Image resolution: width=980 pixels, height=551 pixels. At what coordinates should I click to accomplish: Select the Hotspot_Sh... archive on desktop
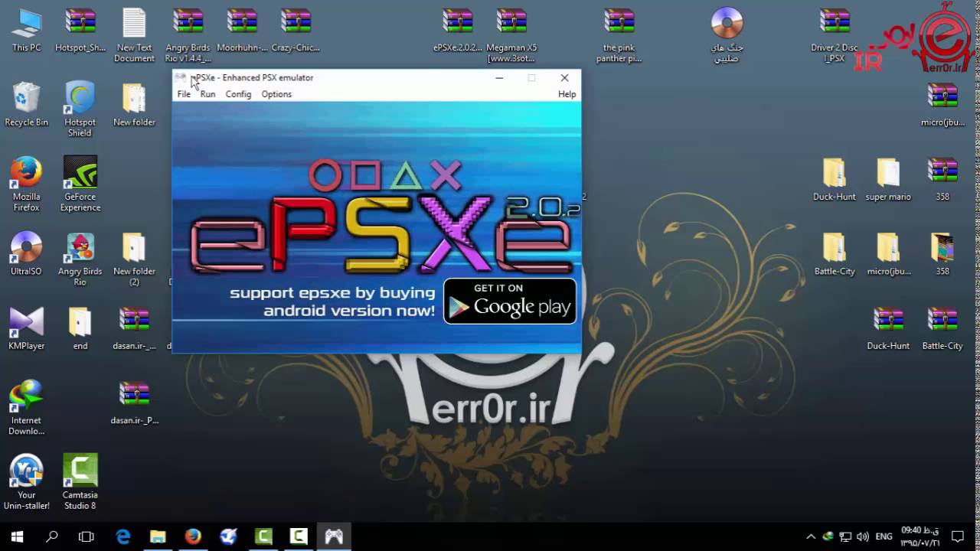point(80,31)
